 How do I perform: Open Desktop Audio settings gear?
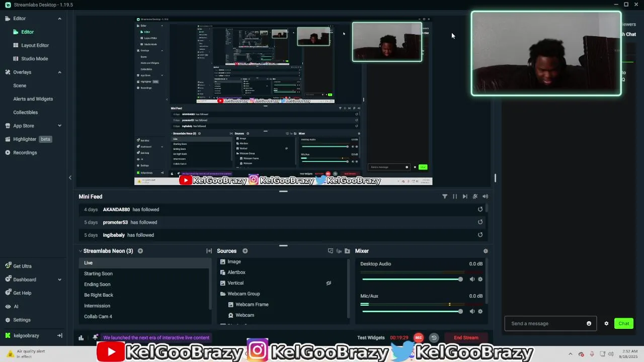pos(480,280)
